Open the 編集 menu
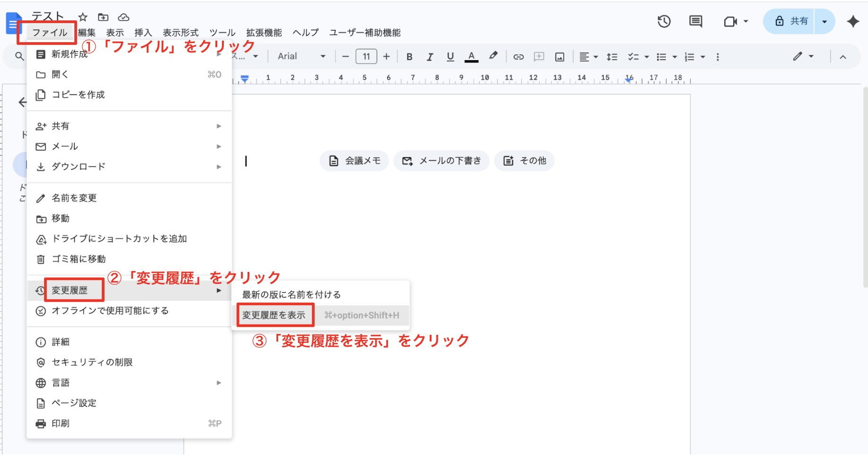This screenshot has height=456, width=868. click(87, 33)
